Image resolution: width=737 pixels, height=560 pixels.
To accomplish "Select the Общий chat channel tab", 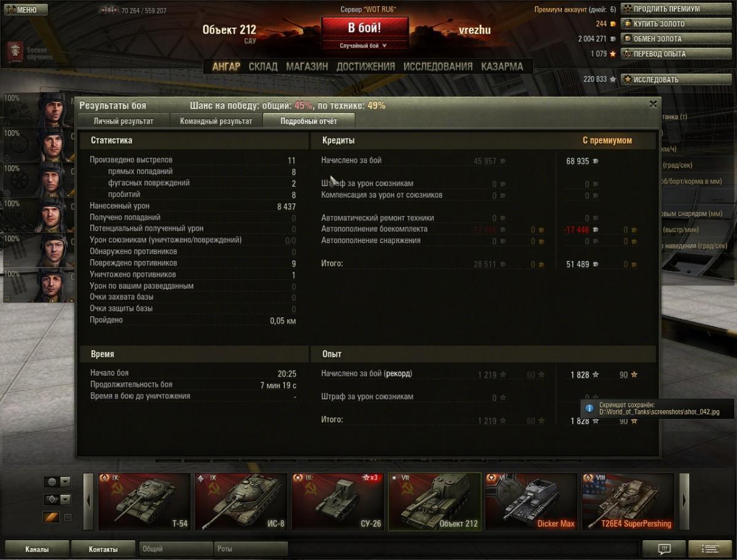I will pyautogui.click(x=176, y=549).
